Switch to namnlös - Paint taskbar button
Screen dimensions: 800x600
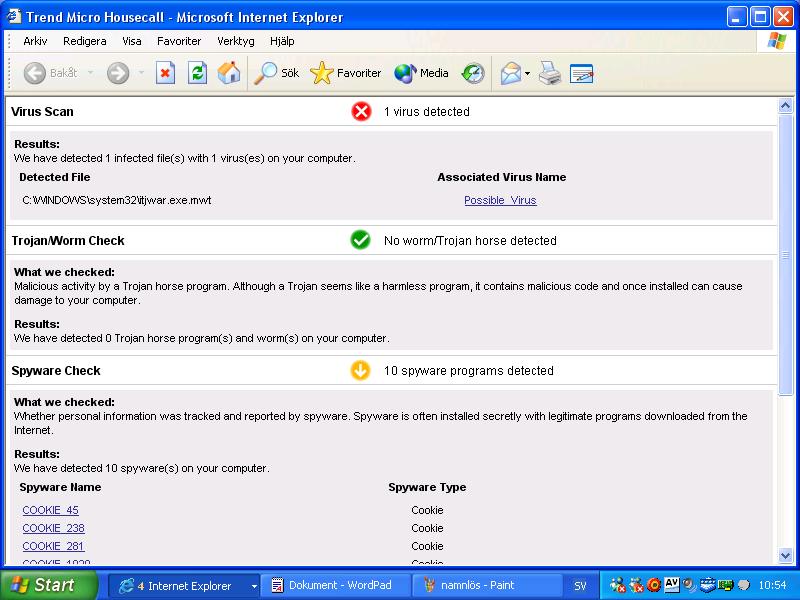click(x=487, y=585)
